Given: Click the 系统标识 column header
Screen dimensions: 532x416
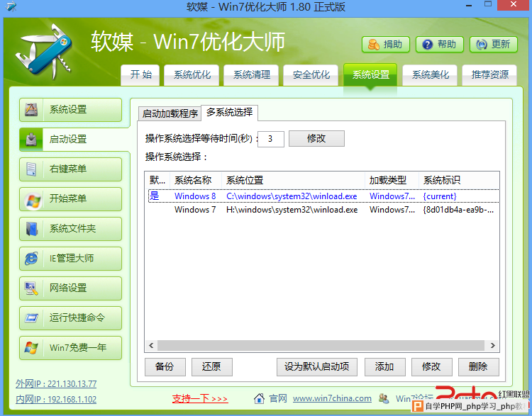Looking at the screenshot, I should pyautogui.click(x=459, y=181).
